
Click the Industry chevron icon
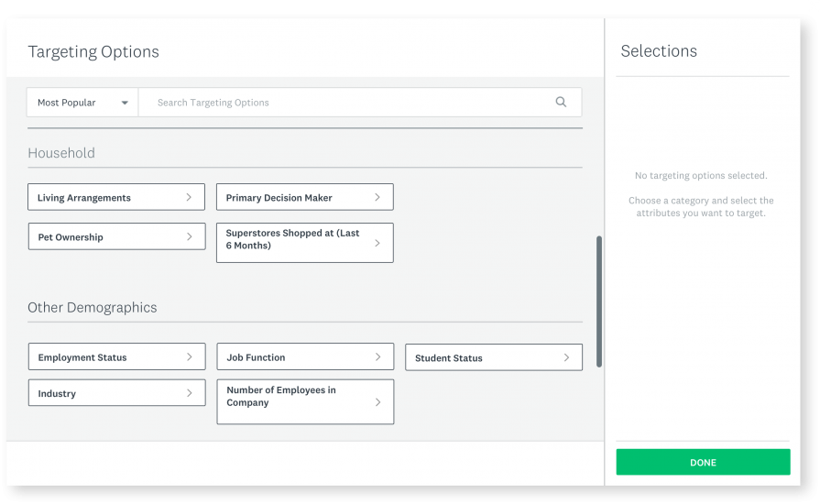tap(190, 393)
